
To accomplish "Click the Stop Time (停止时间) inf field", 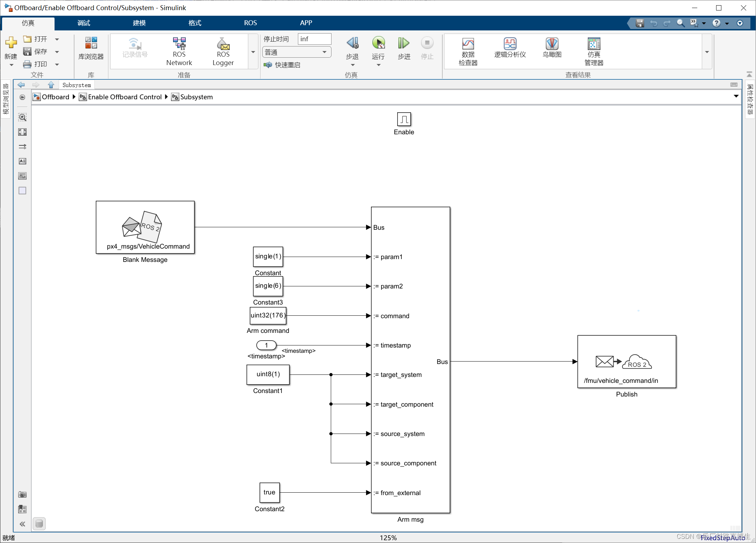I will (x=314, y=39).
